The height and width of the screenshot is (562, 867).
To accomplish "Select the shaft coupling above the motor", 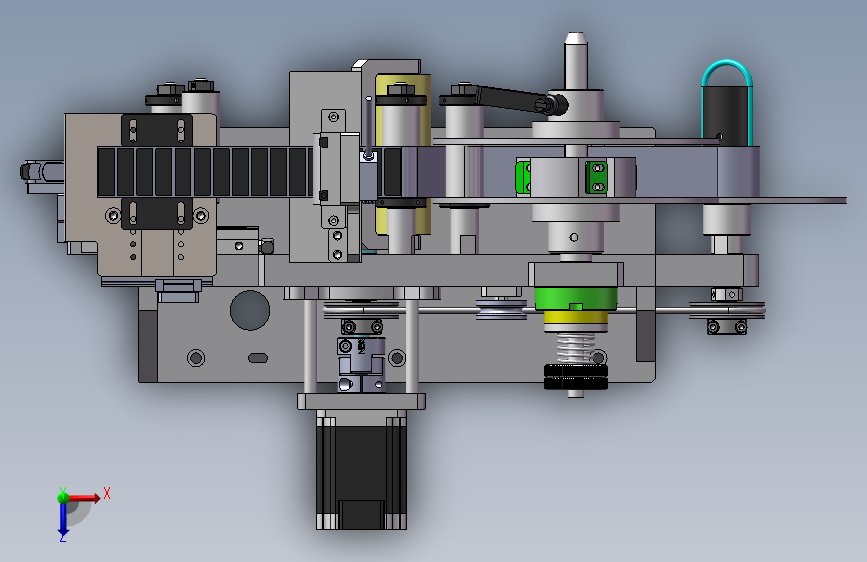I will pos(361,365).
